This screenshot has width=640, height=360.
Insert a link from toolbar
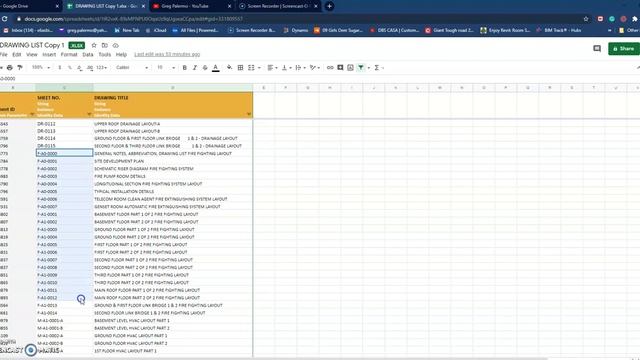330,67
